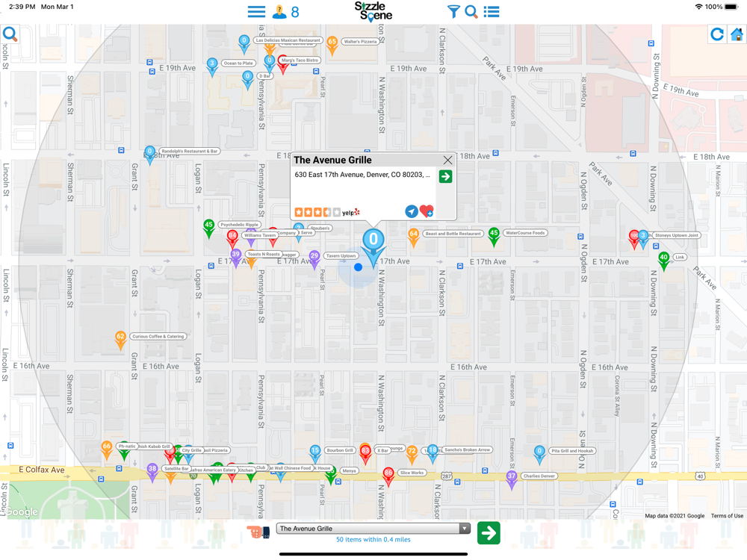
Task: Tap the blue pin numbered 15
Action: 315,454
